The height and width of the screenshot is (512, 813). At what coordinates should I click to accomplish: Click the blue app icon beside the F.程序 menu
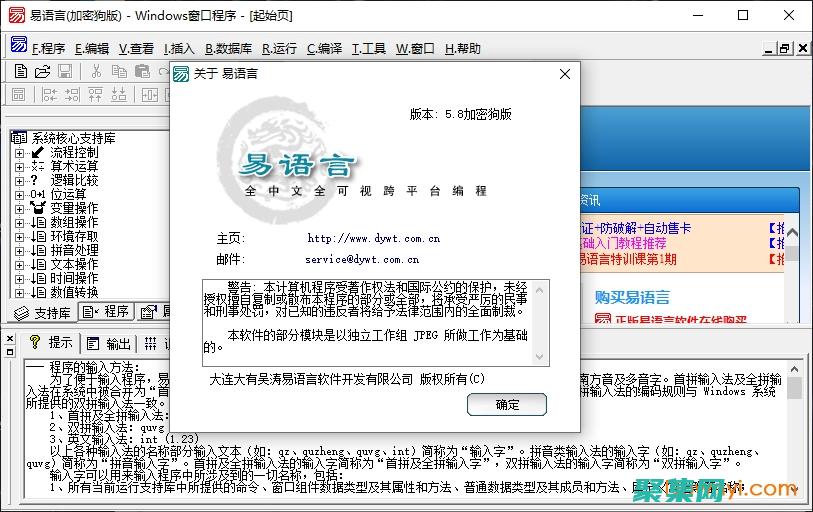[x=19, y=45]
